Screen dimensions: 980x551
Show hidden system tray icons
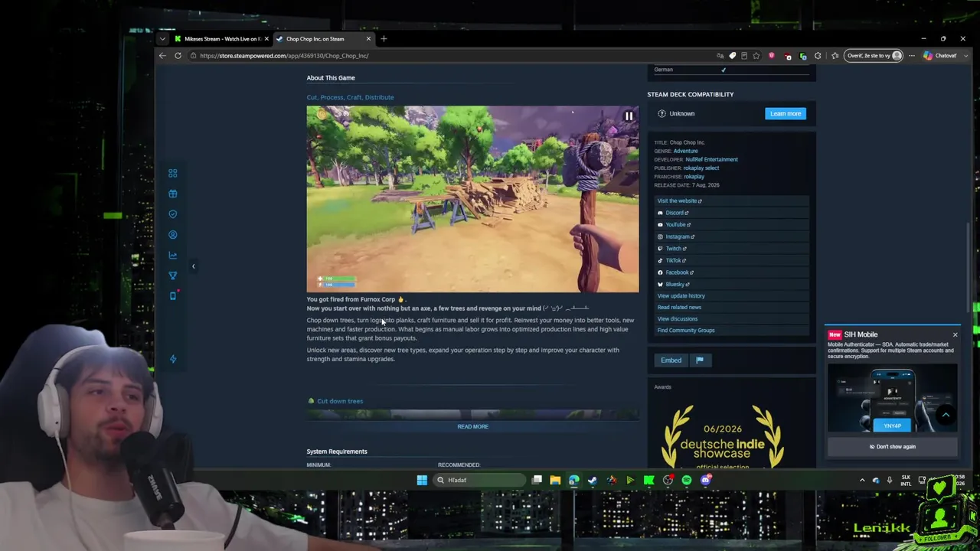[x=862, y=481]
